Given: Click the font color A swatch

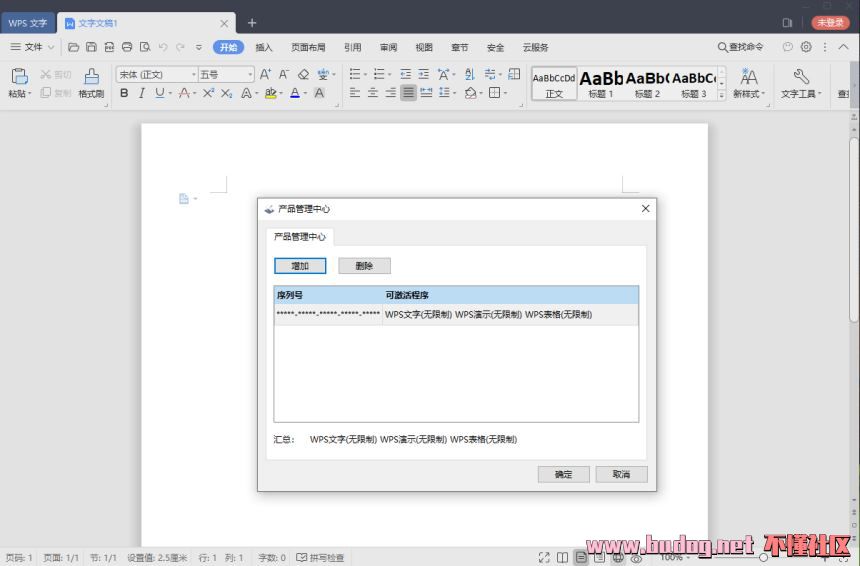Looking at the screenshot, I should pos(295,93).
